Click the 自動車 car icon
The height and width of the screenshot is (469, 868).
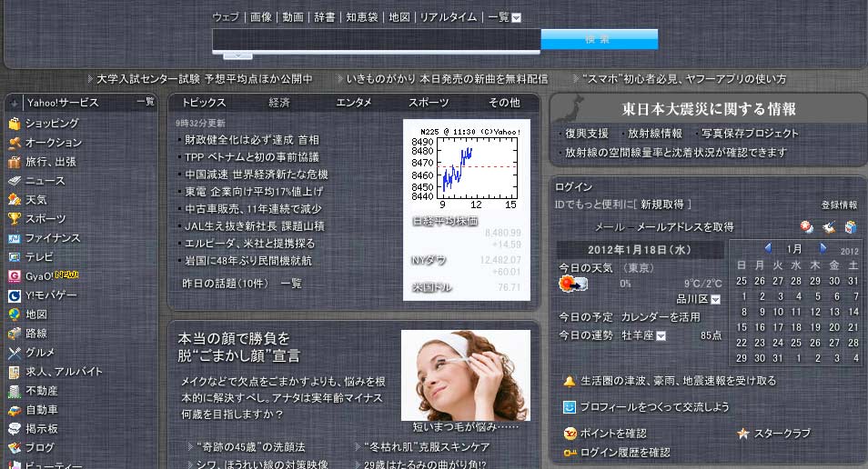(x=14, y=411)
